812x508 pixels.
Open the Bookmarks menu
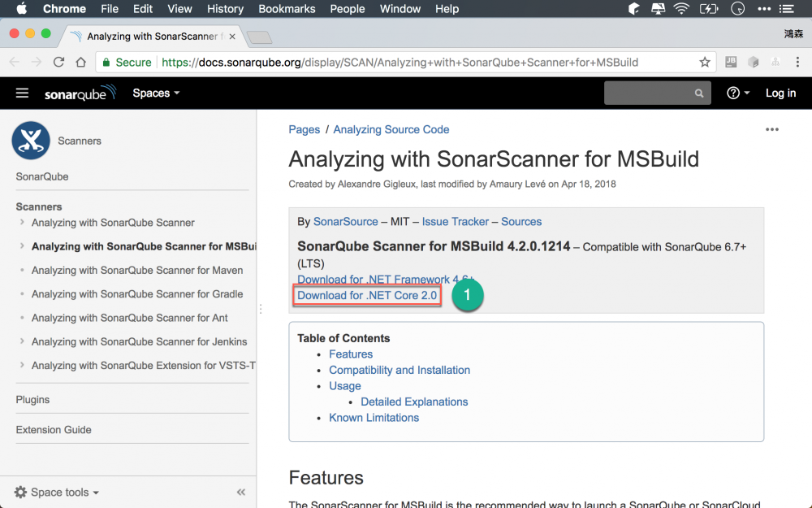[x=287, y=9]
